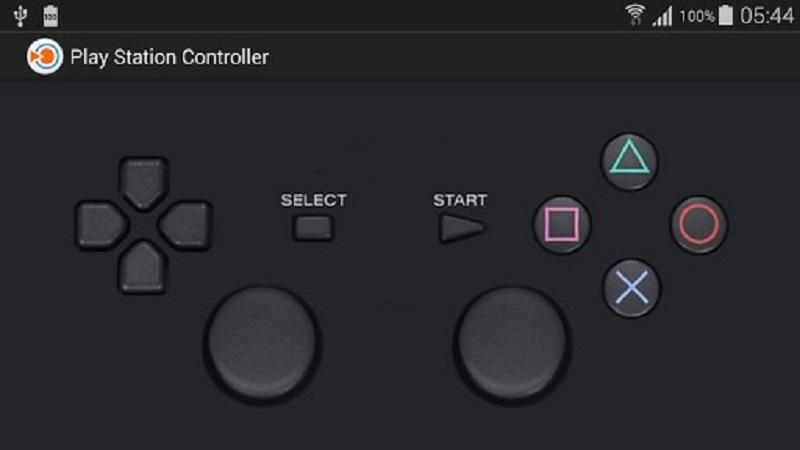Click the Play Station Controller title text
Viewport: 800px width, 450px height.
point(169,57)
